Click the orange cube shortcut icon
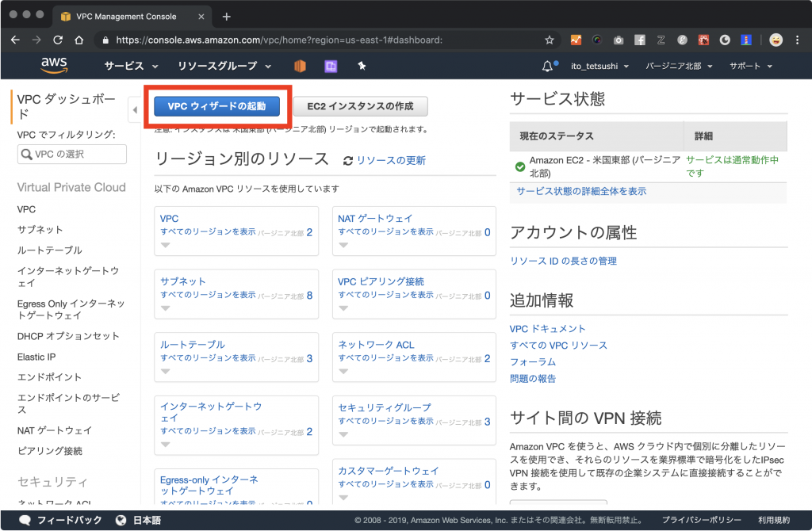 (x=300, y=67)
